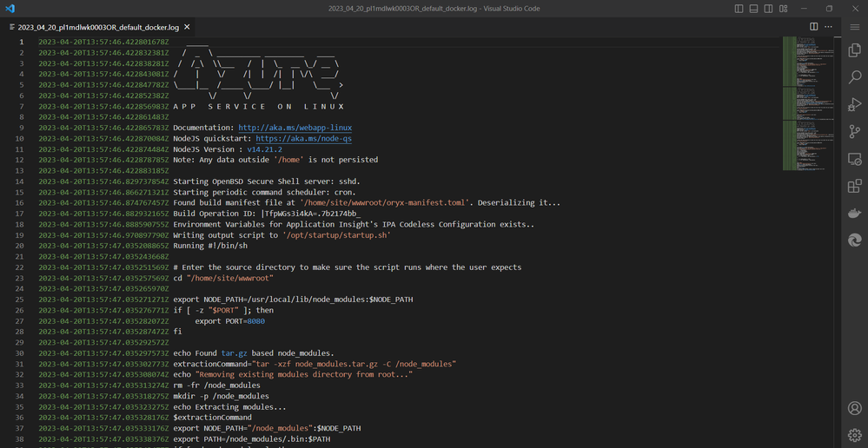Click line number 14 in gutter
The width and height of the screenshot is (868, 448).
(x=19, y=181)
